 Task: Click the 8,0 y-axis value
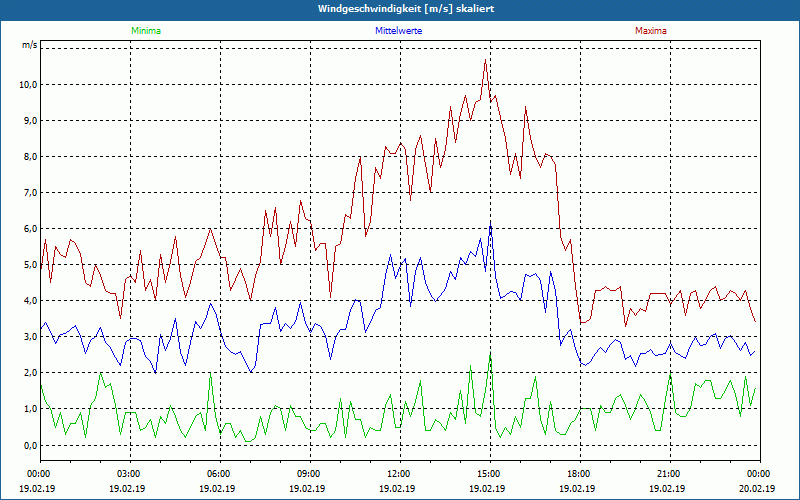[x=31, y=157]
